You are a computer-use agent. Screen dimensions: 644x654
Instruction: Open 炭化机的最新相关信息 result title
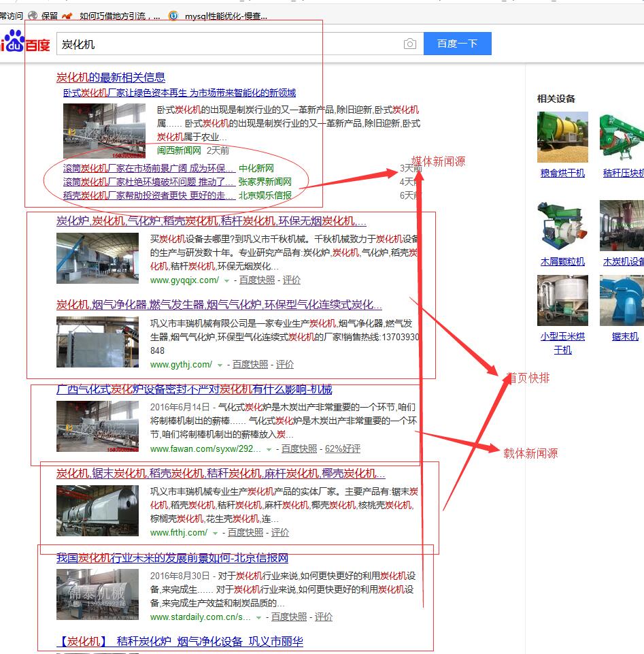[110, 77]
